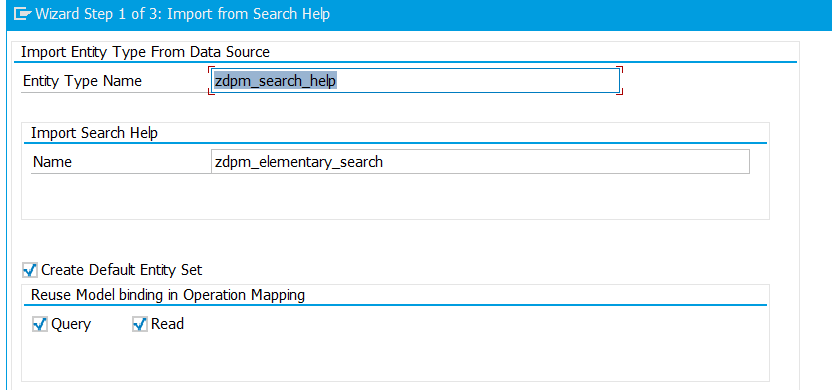Click the Read label text
The image size is (832, 390).
(167, 324)
